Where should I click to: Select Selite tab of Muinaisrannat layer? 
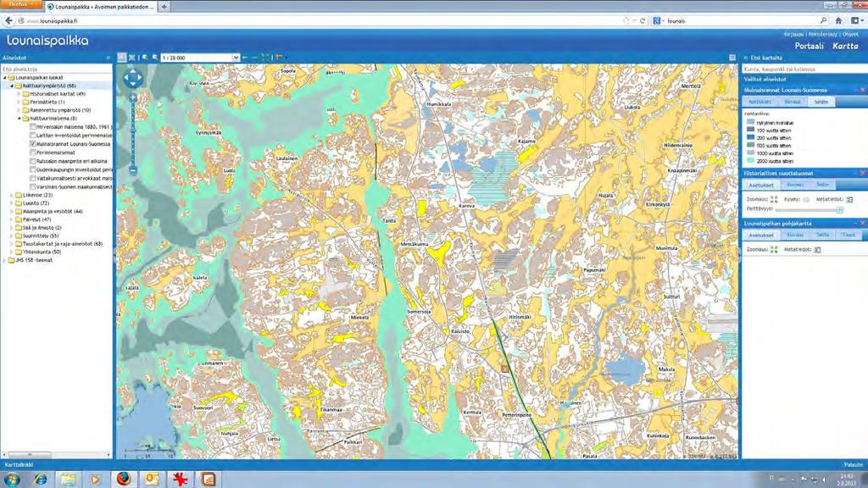pyautogui.click(x=821, y=102)
